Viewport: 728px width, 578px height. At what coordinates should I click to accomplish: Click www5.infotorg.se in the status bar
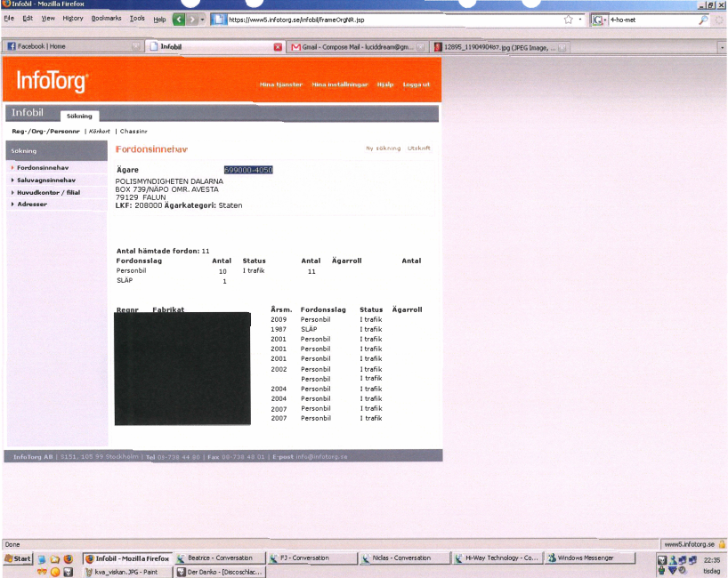(689, 544)
